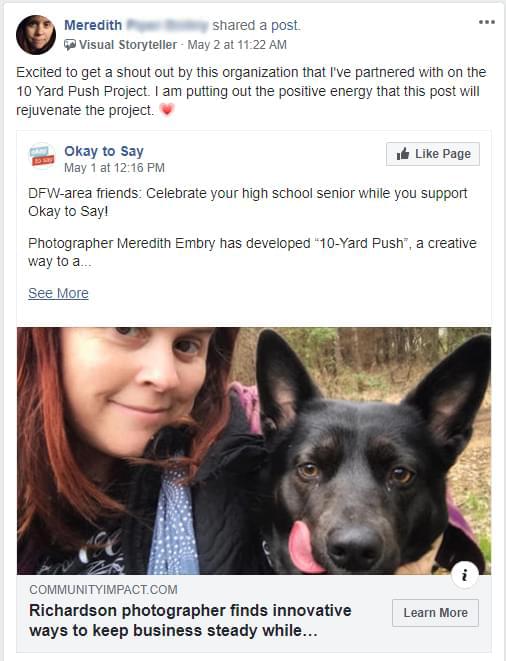The image size is (506, 661).
Task: Click the Visual Storyteller label
Action: click(x=128, y=45)
